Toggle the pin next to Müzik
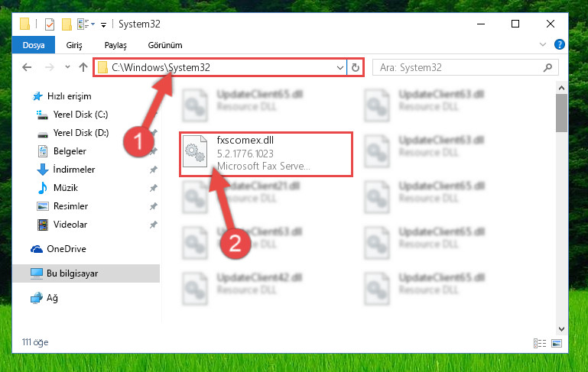Viewport: 588px width, 372px height. pyautogui.click(x=154, y=188)
